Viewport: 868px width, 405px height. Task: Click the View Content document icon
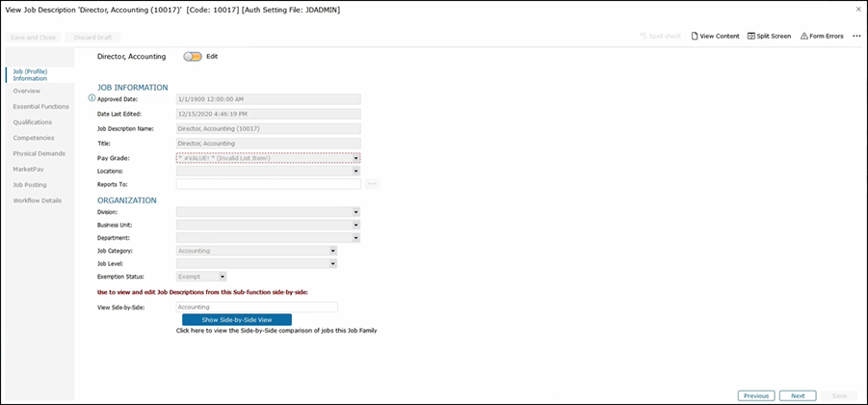click(x=696, y=36)
